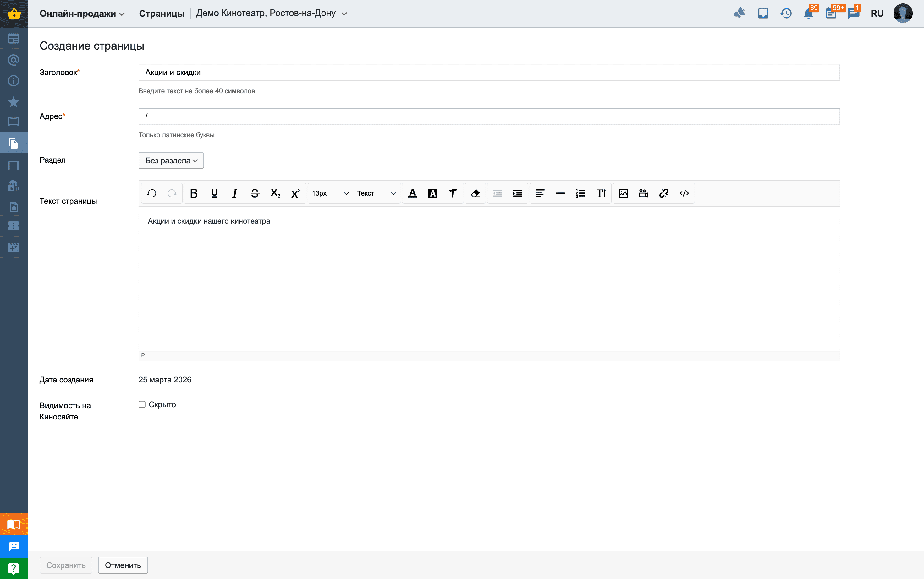924x579 pixels.
Task: Click the eraser clear formatting icon
Action: tap(475, 193)
